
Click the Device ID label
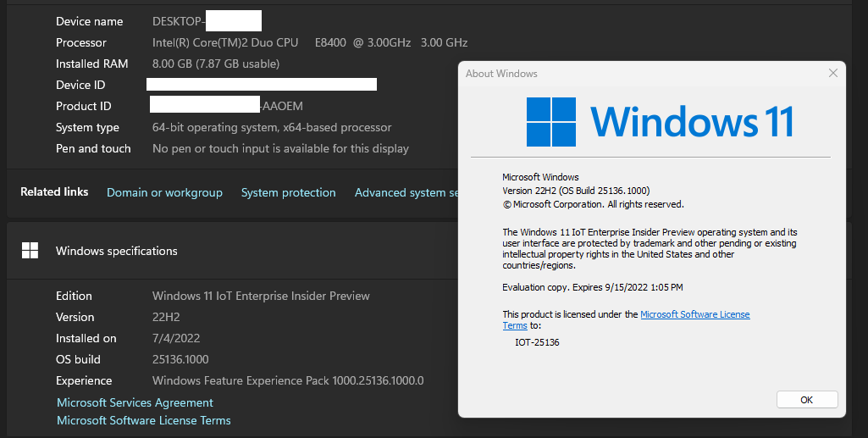(80, 85)
